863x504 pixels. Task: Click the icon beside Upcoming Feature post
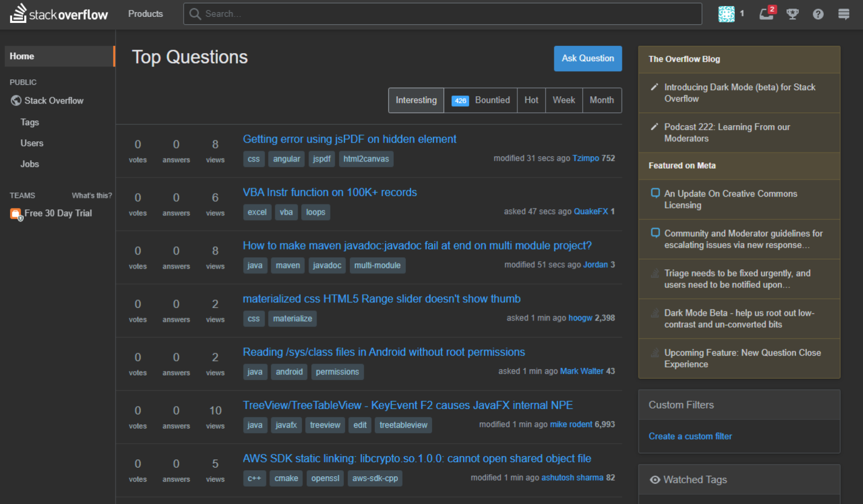coord(655,353)
